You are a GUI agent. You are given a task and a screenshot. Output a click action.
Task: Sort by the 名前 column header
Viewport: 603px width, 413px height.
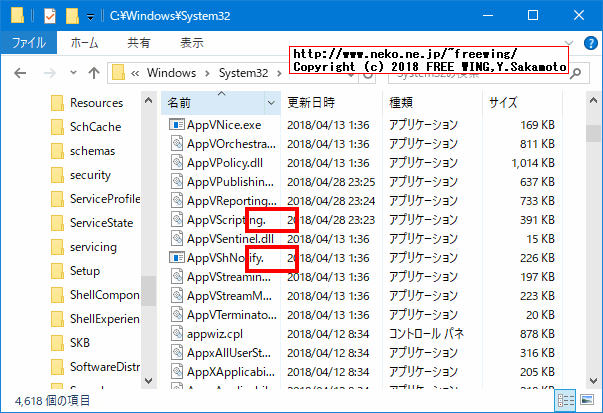(213, 103)
